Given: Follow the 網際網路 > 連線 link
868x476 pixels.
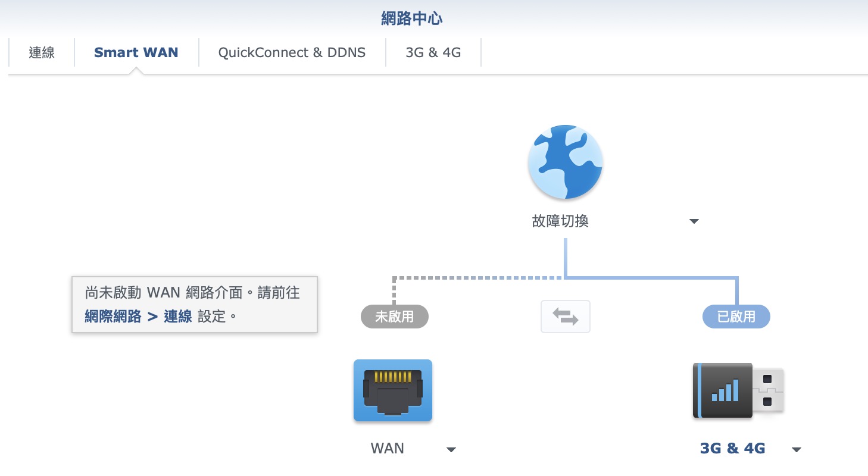Looking at the screenshot, I should 138,317.
